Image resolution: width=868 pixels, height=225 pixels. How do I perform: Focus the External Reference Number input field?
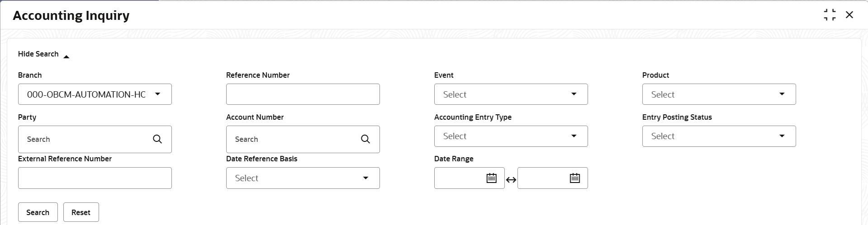click(95, 178)
